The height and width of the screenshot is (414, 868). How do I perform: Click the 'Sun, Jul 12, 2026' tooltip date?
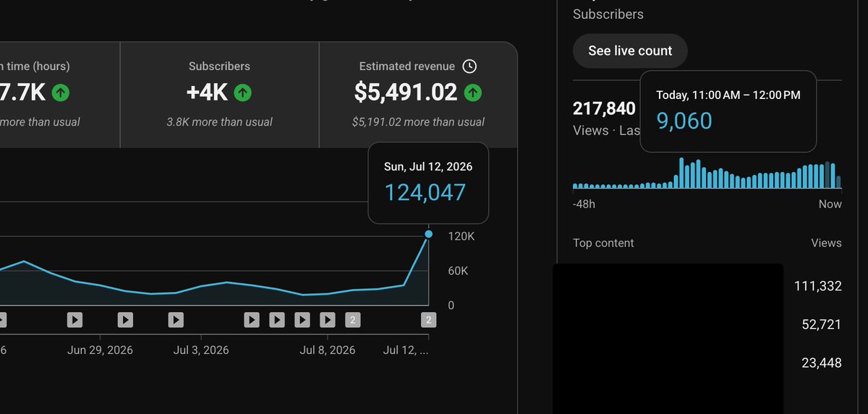[x=428, y=167]
